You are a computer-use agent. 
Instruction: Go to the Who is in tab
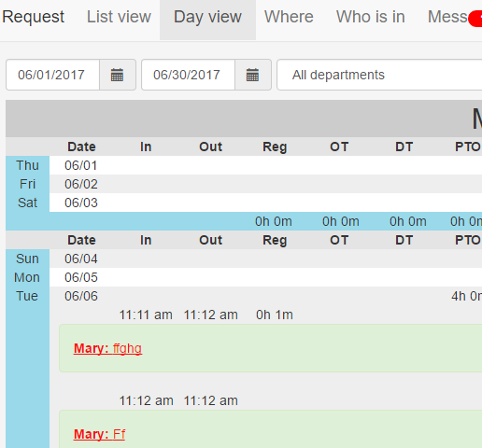(371, 17)
